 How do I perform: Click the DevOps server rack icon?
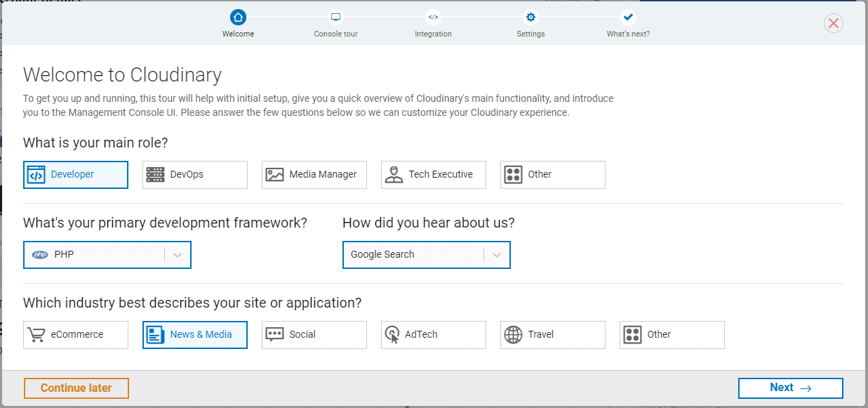155,175
